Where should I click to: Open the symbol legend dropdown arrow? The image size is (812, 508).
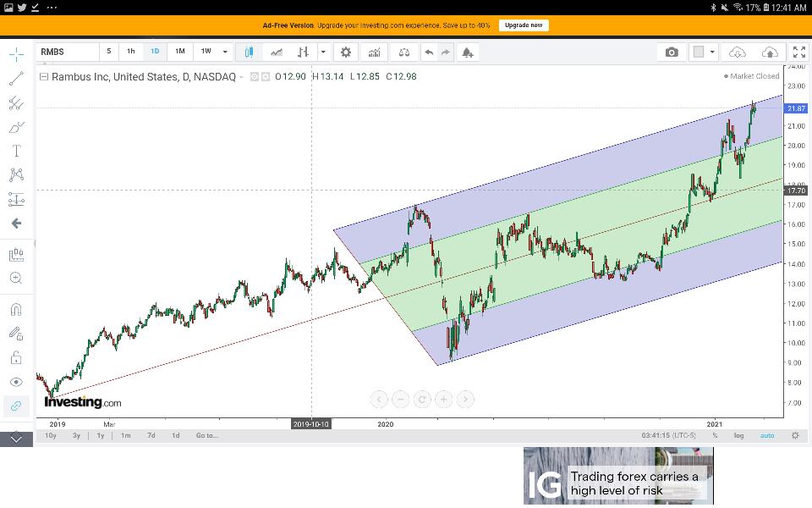(x=241, y=77)
